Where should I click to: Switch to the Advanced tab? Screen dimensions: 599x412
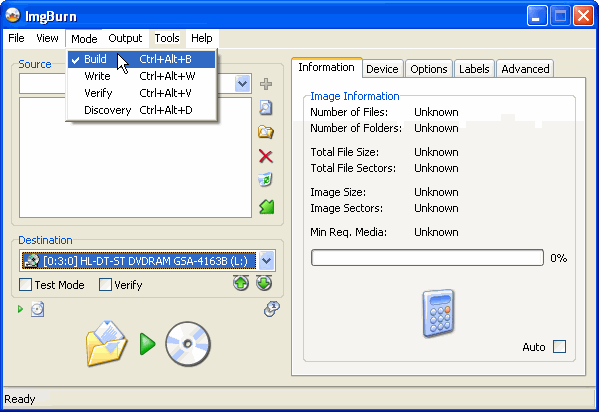click(525, 69)
